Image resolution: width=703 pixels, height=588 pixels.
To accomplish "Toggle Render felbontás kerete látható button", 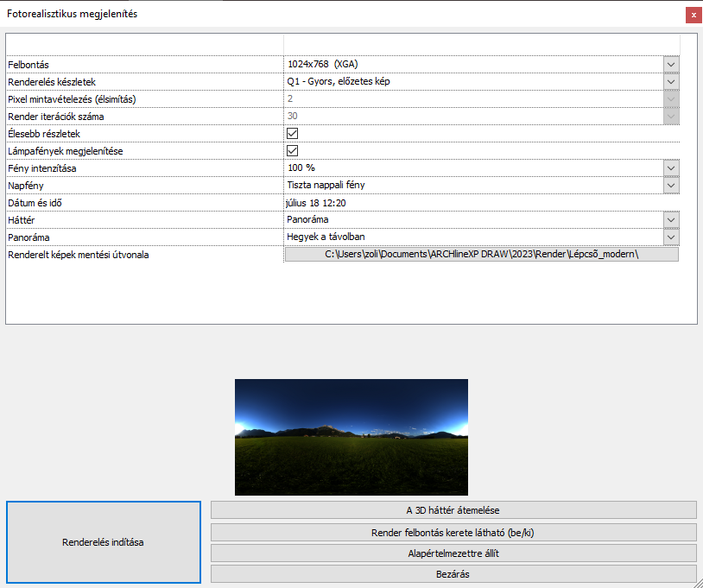I will pos(453,532).
